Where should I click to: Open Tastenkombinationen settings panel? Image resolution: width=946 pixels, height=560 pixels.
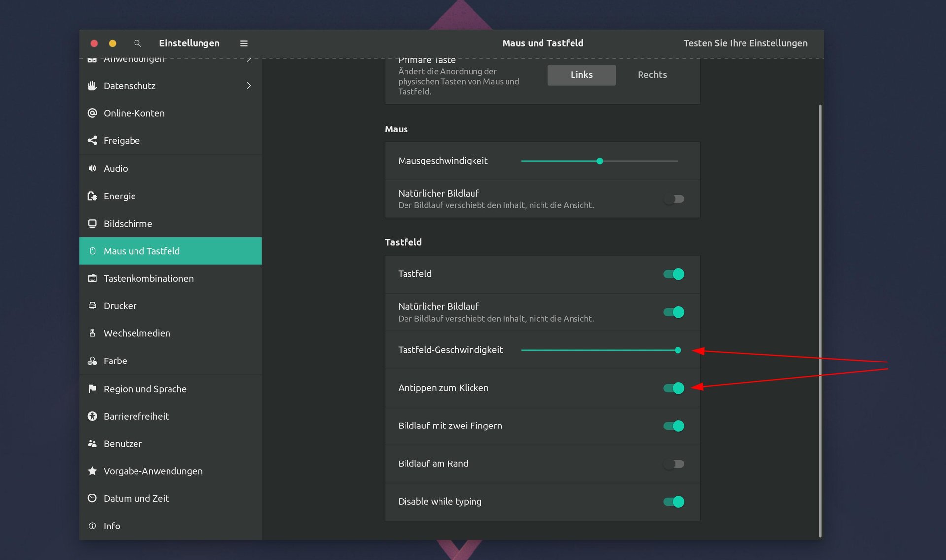click(148, 279)
